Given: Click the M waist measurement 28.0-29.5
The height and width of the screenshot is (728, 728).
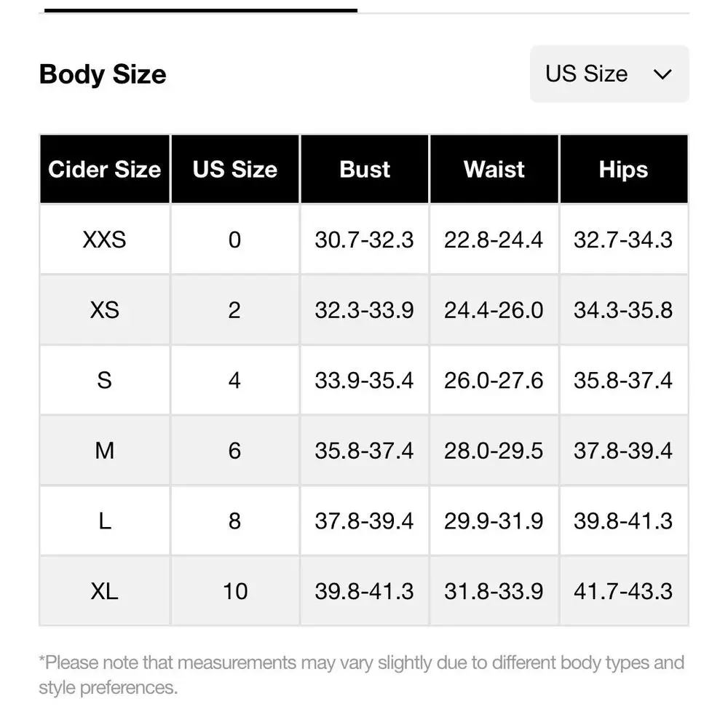Looking at the screenshot, I should coord(494,451).
